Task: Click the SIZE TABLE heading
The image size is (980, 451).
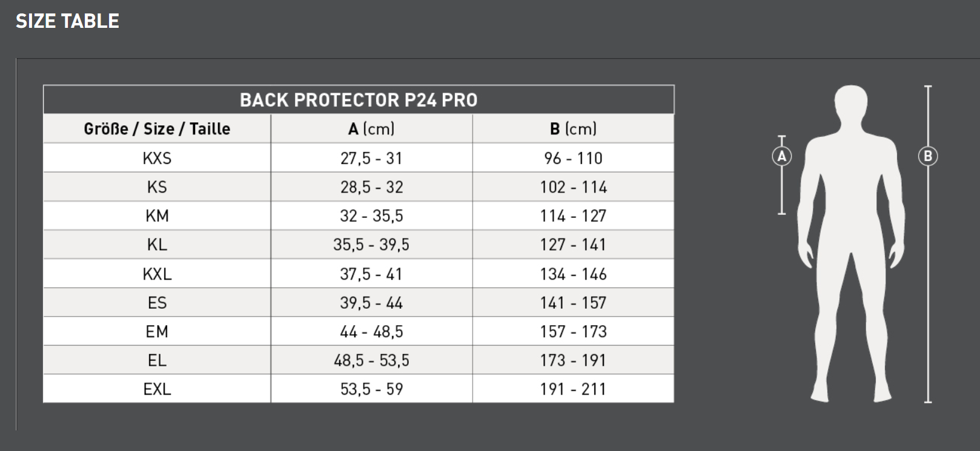Action: tap(67, 21)
